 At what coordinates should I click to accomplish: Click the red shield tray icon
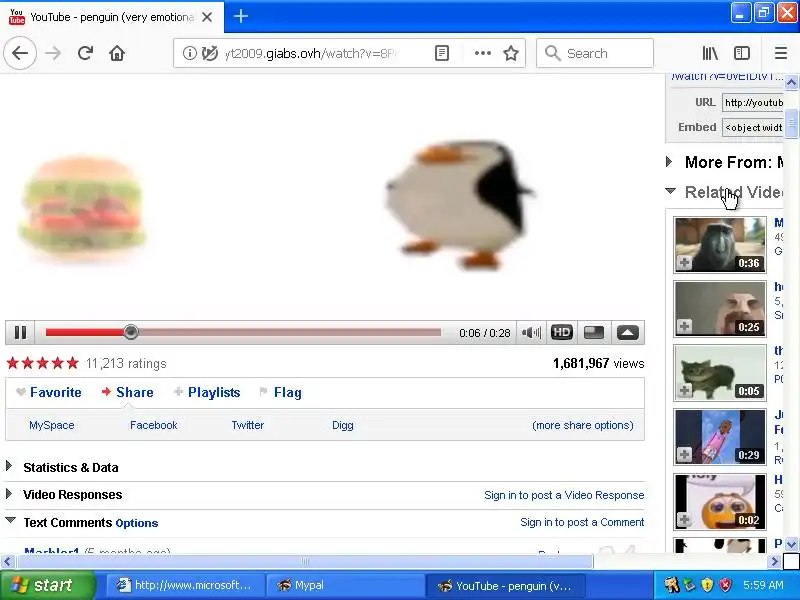pyautogui.click(x=726, y=585)
